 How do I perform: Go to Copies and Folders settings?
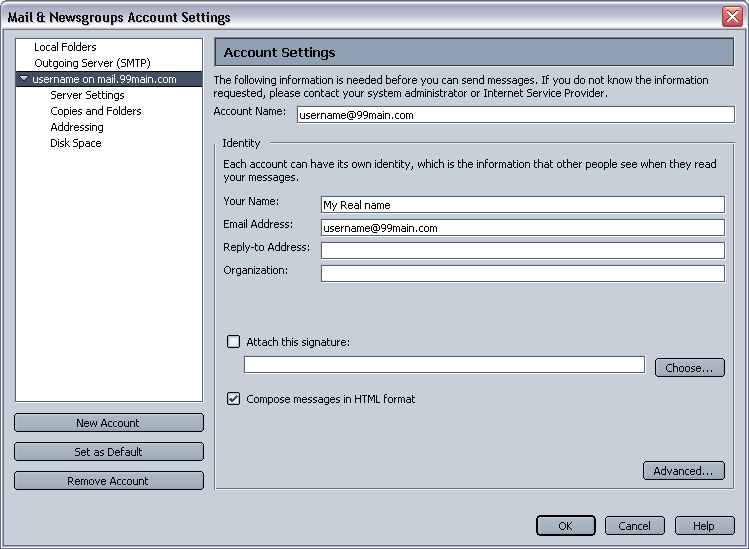tap(96, 111)
